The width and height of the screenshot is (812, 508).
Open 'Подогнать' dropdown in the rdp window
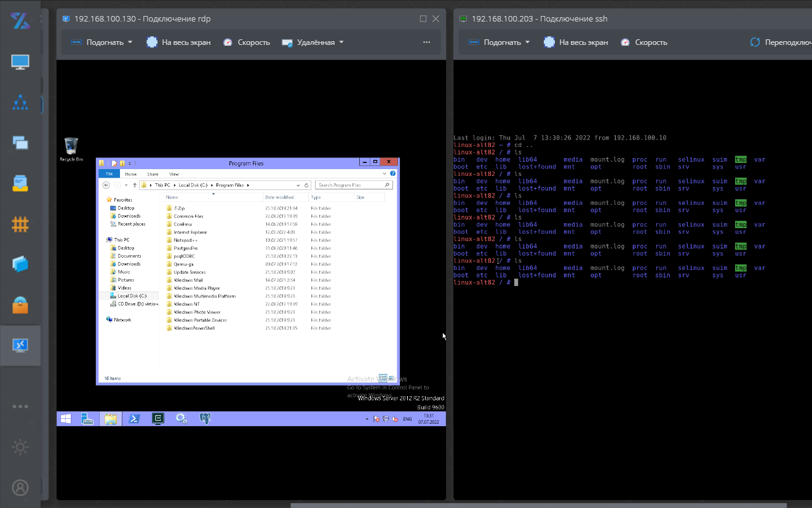pyautogui.click(x=102, y=42)
